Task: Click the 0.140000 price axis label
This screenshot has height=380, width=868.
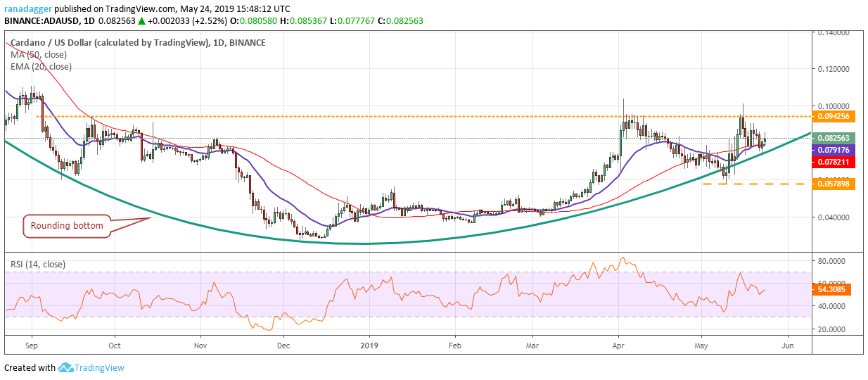Action: pyautogui.click(x=833, y=32)
